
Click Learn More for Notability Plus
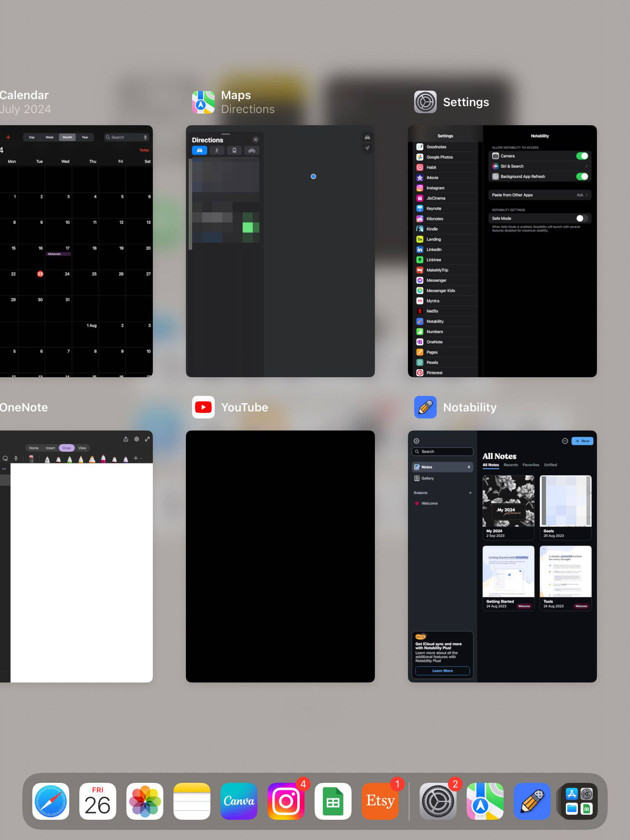click(442, 671)
